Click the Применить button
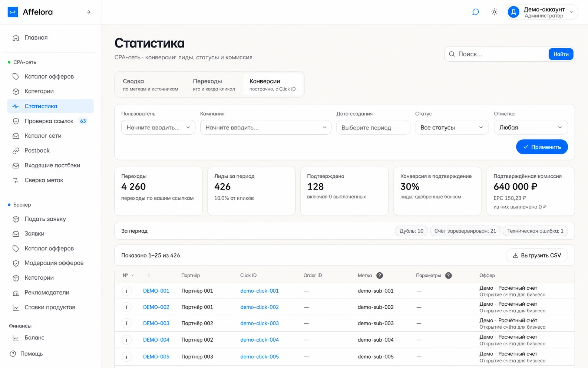 [542, 147]
